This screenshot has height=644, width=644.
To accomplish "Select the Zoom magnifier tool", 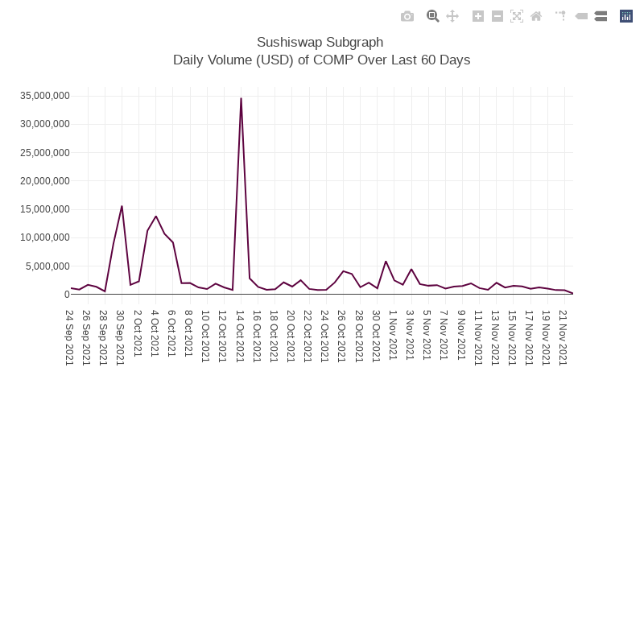I will [x=432, y=16].
